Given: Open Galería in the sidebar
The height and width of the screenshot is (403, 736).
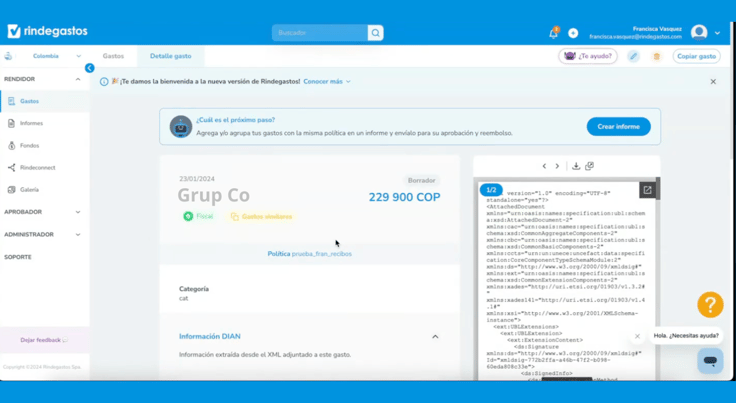Looking at the screenshot, I should 29,190.
